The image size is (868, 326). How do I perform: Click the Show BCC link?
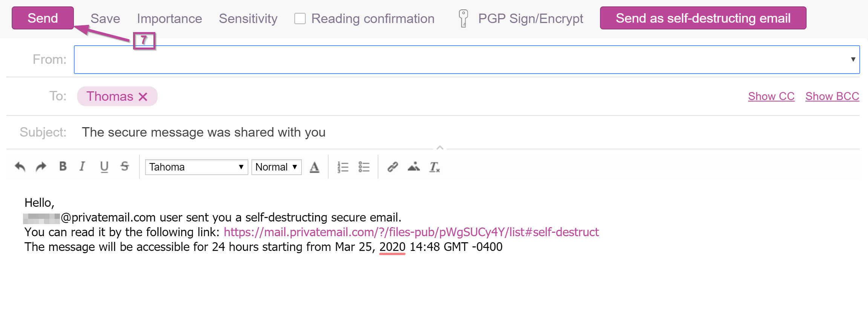click(x=832, y=96)
